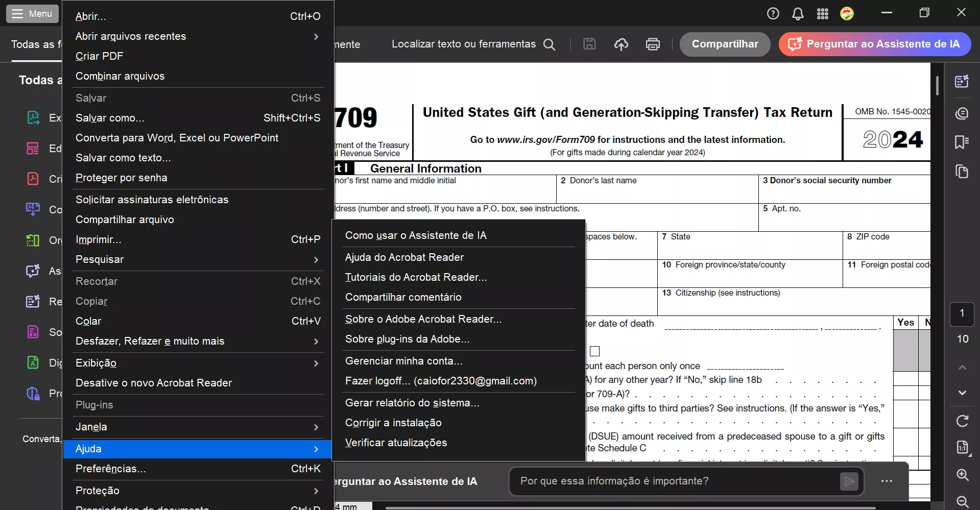Tick the checkbox on the form page
The width and height of the screenshot is (980, 510).
click(594, 351)
